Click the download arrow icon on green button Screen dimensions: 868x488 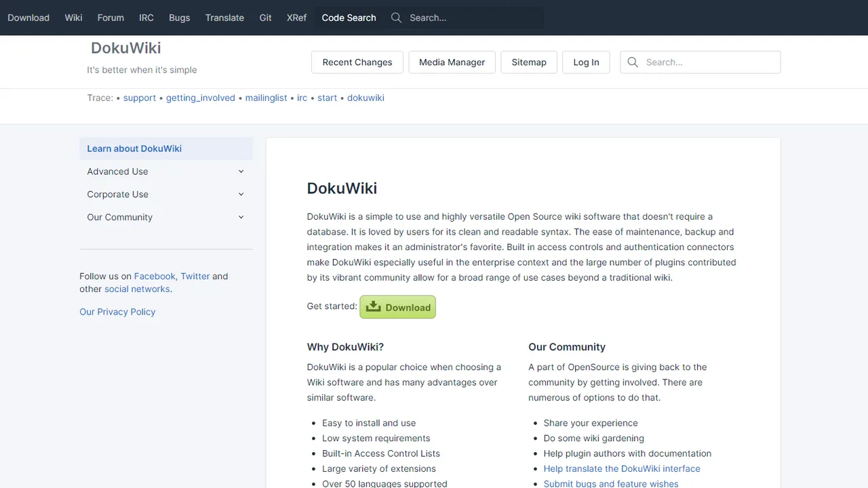tap(373, 306)
